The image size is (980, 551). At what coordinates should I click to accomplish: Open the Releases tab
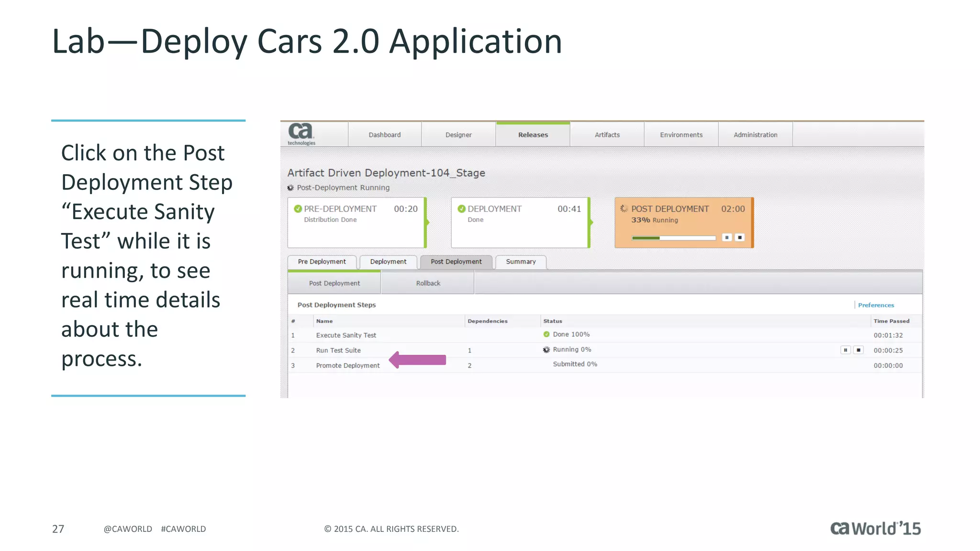tap(533, 134)
